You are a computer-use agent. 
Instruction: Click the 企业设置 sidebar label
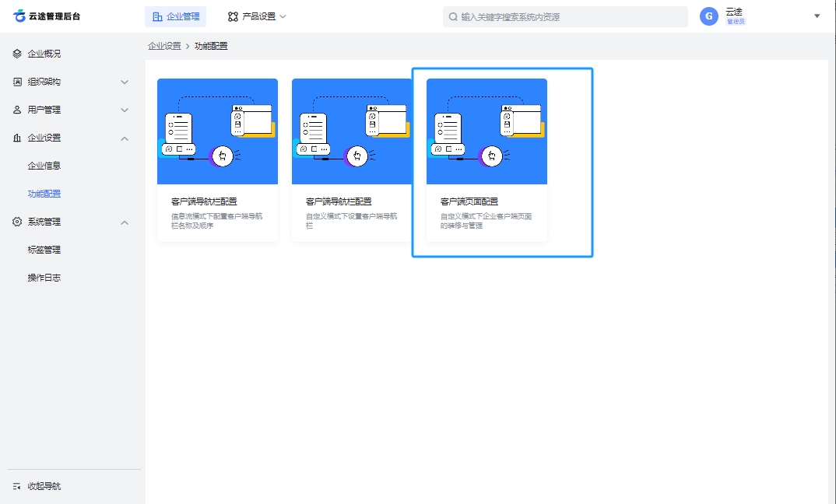pyautogui.click(x=44, y=138)
